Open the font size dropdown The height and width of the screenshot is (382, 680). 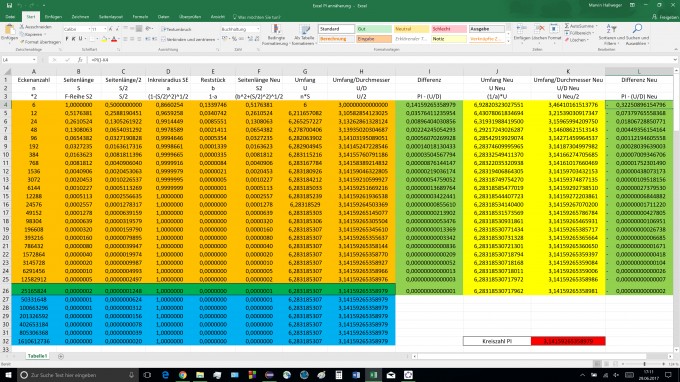pyautogui.click(x=105, y=29)
